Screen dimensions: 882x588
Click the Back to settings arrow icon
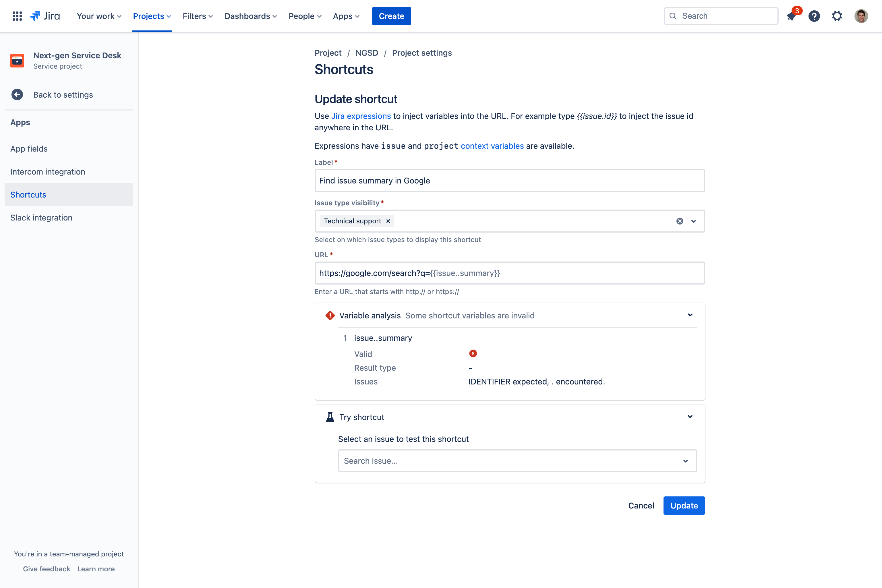pos(17,94)
